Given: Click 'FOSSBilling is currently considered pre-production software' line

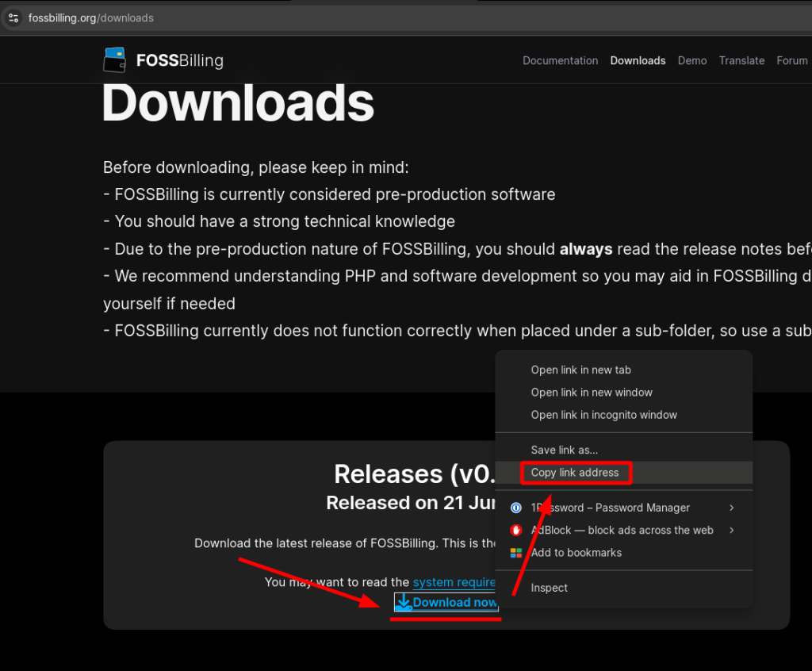Looking at the screenshot, I should [x=329, y=194].
